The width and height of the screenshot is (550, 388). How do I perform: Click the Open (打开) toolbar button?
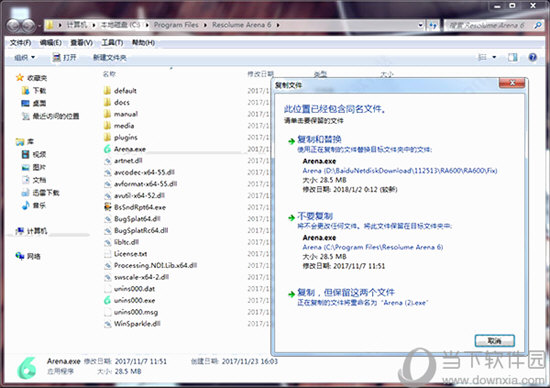click(64, 58)
